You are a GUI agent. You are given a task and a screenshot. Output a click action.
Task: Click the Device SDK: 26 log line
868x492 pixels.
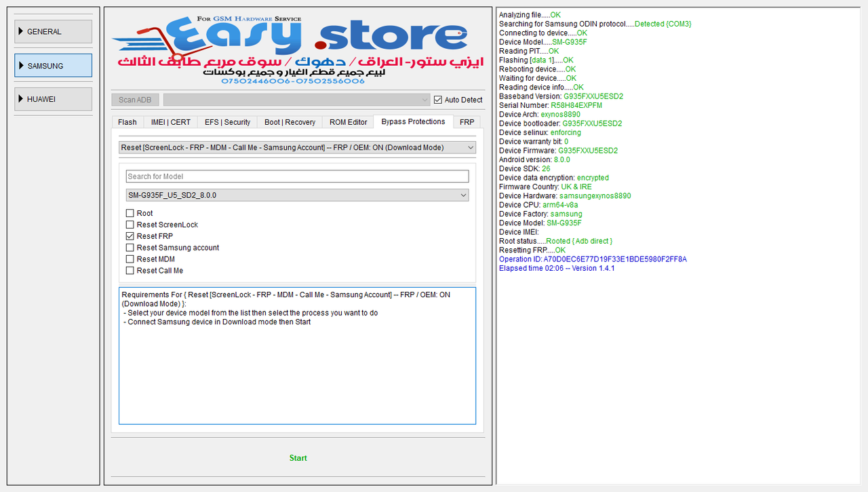(524, 169)
